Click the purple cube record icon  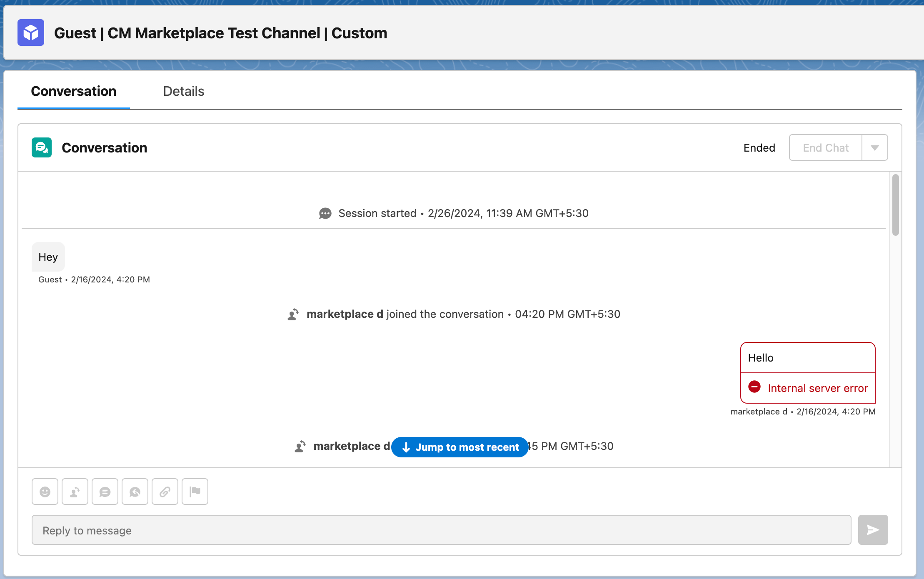click(x=31, y=32)
